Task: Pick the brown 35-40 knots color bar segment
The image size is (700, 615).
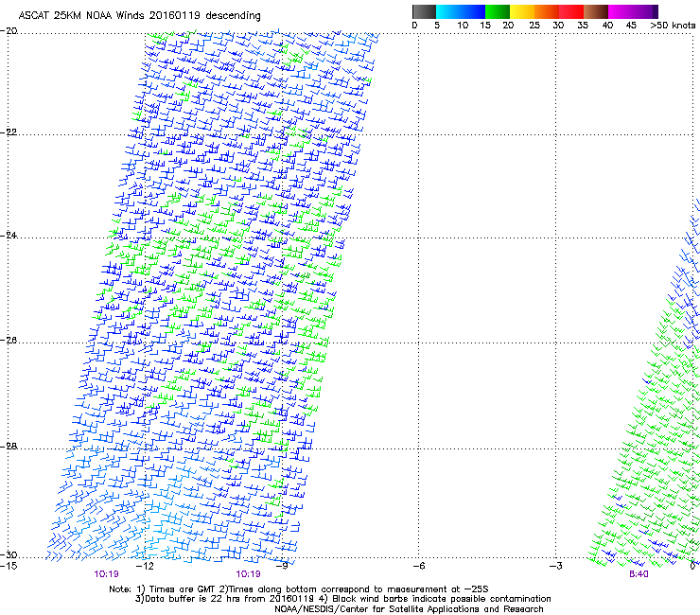Action: click(596, 11)
